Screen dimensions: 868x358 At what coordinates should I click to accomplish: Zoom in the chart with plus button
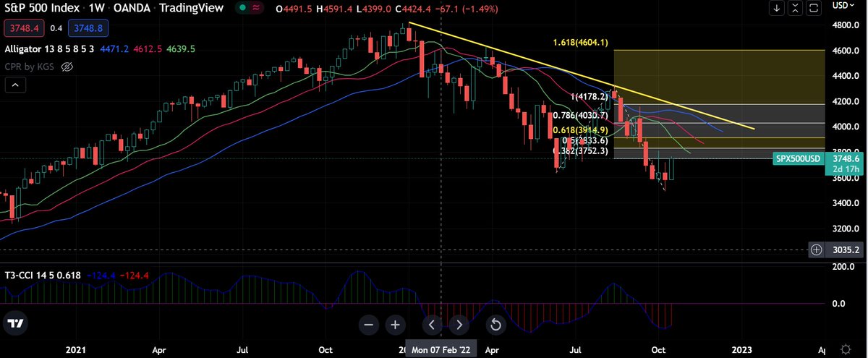point(395,325)
